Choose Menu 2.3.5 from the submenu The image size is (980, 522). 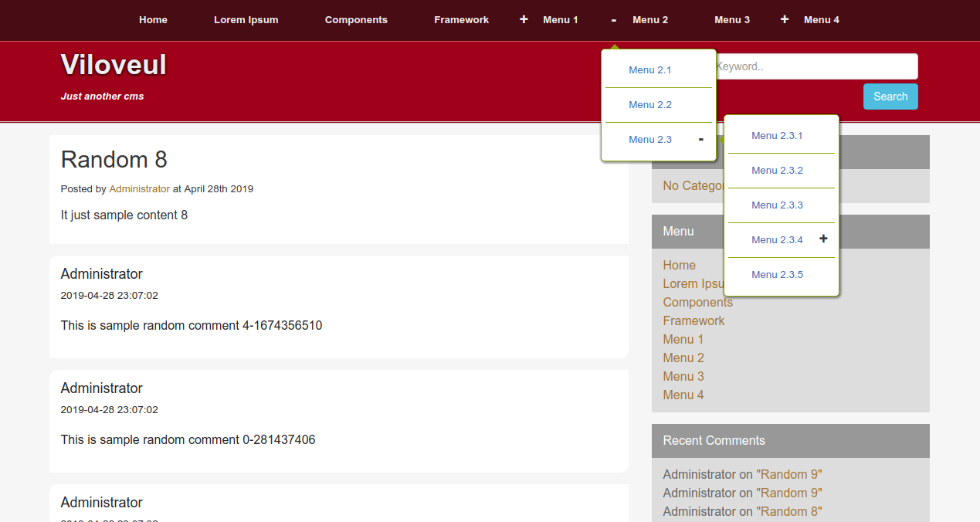pyautogui.click(x=777, y=275)
